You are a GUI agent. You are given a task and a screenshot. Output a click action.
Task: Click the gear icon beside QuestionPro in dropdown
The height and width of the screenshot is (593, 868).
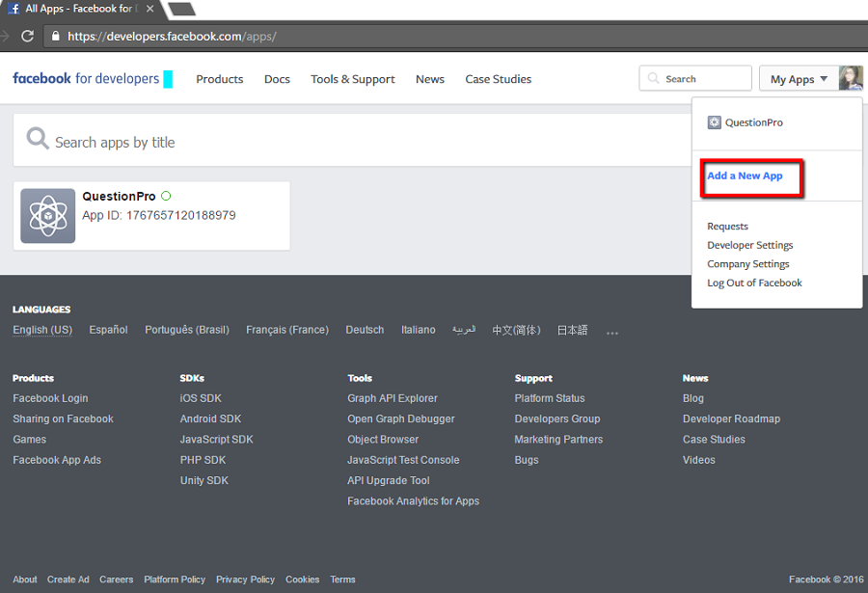click(714, 122)
